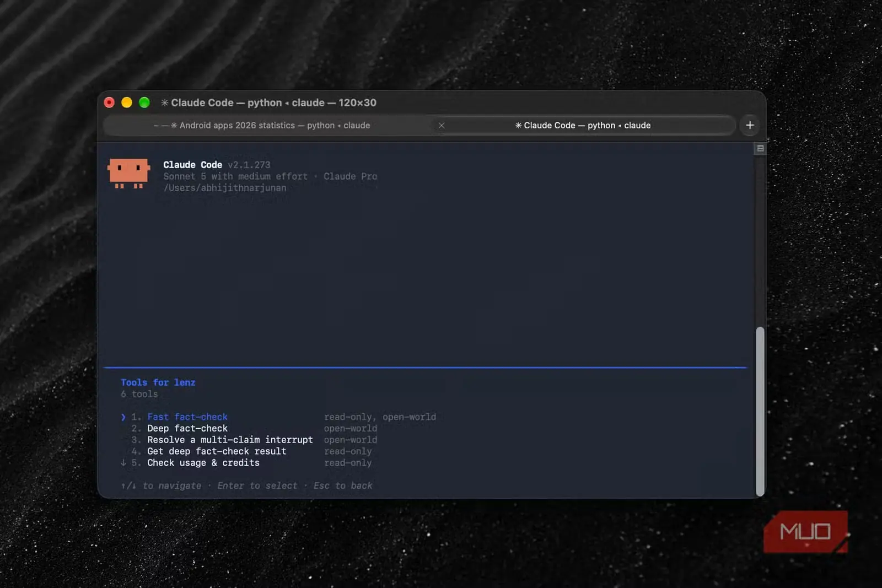Click the path /Users/abhijithnarjunan

225,188
